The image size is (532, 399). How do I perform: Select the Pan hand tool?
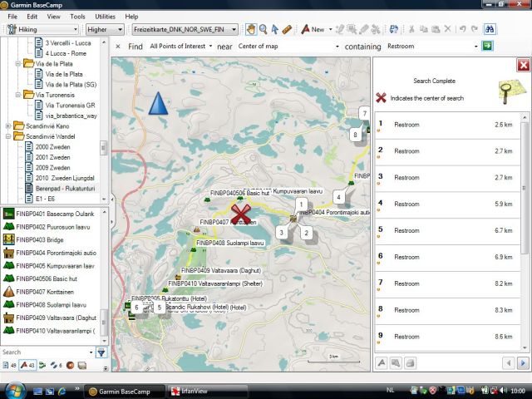click(x=251, y=29)
